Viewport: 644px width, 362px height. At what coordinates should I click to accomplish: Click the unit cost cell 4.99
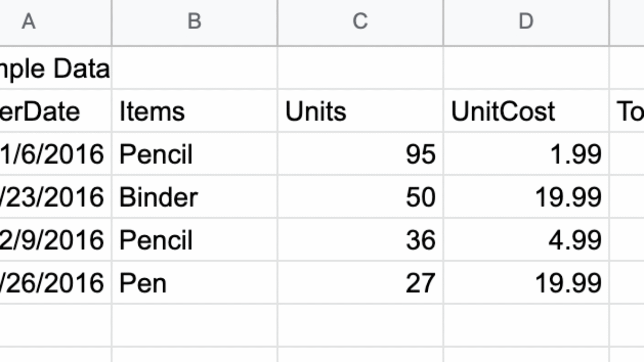526,240
